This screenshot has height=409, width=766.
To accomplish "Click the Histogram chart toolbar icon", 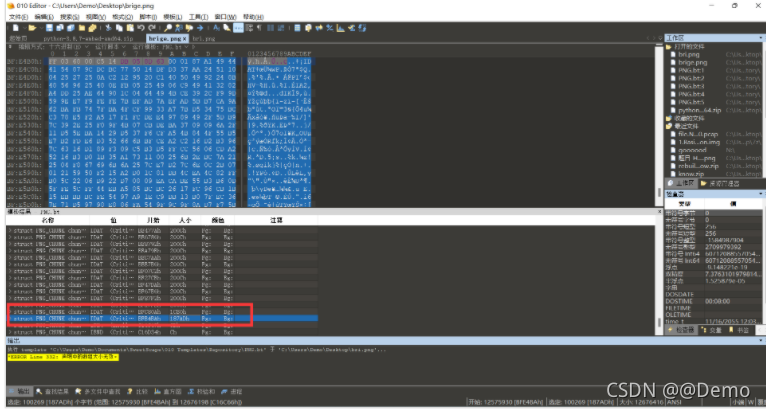I will pyautogui.click(x=340, y=28).
